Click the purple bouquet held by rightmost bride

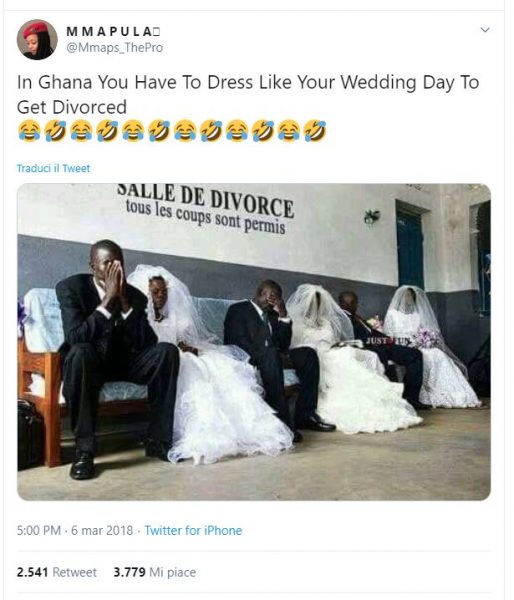coord(426,338)
